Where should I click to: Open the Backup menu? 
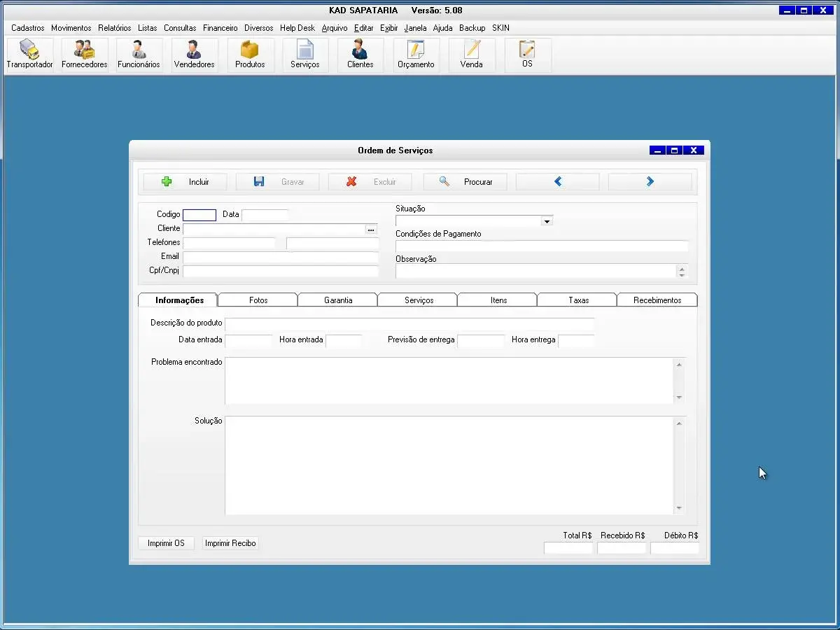(472, 28)
